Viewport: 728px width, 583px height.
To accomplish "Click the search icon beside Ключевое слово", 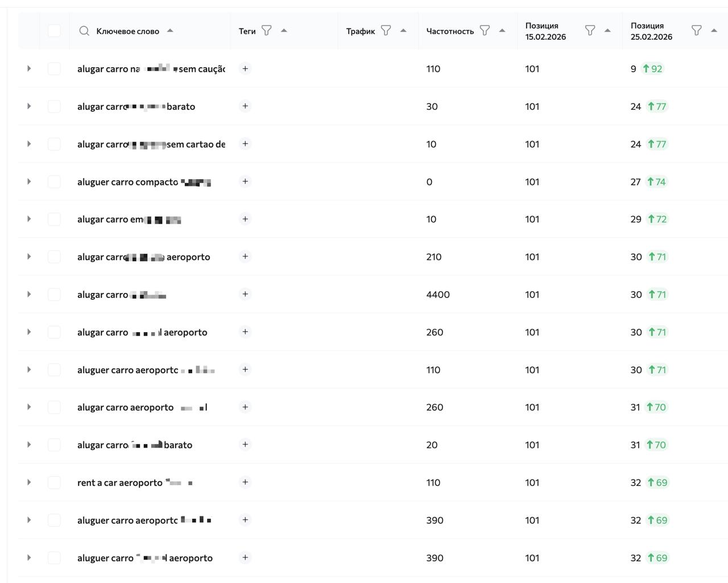I will 84,31.
